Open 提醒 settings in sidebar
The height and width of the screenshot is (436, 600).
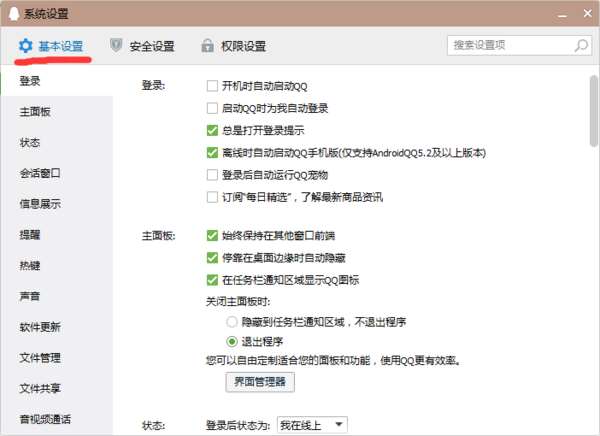click(30, 235)
